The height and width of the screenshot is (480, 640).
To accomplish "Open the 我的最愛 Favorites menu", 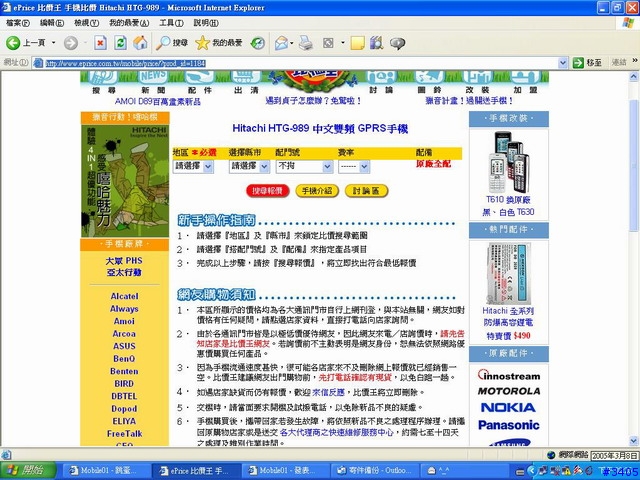I will click(129, 23).
